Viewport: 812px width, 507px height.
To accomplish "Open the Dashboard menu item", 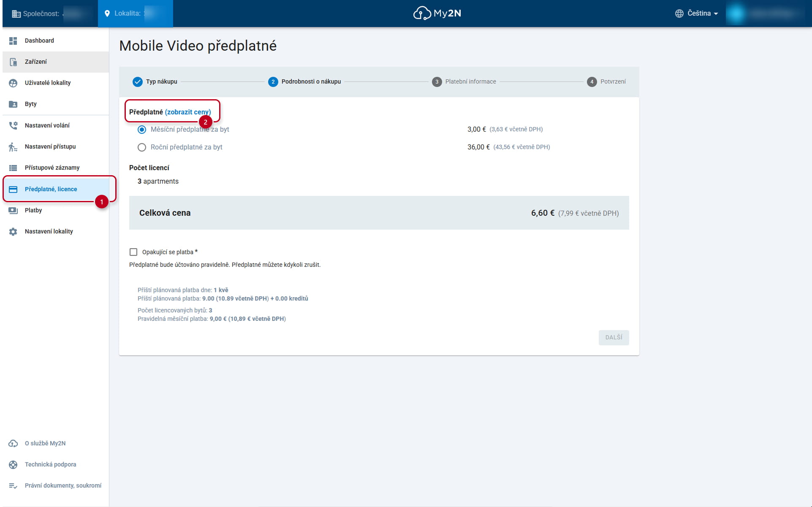I will click(x=56, y=41).
